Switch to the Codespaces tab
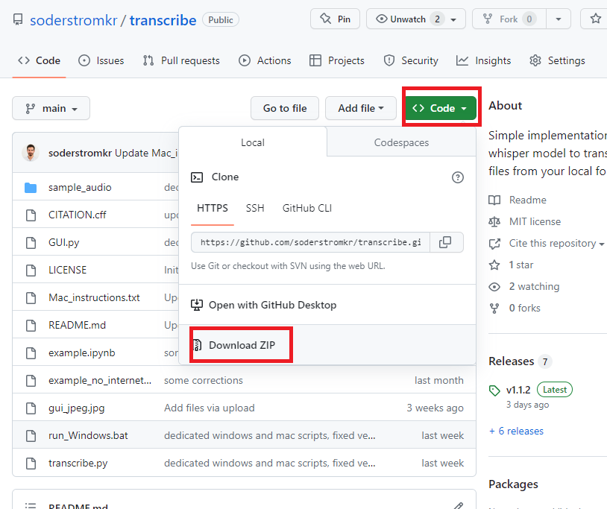Viewport: 607px width, 509px height. [401, 143]
